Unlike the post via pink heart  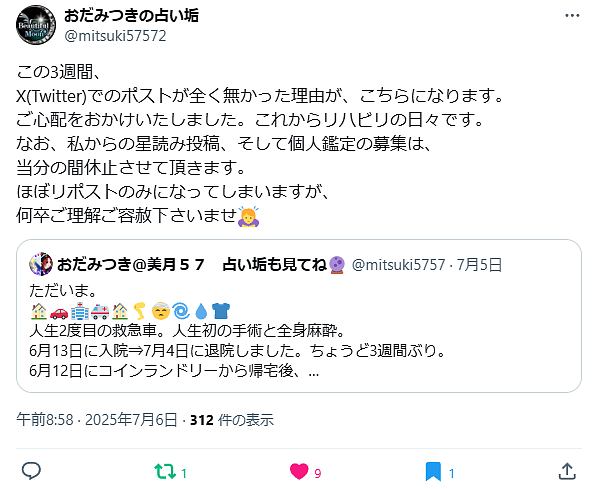coord(299,472)
